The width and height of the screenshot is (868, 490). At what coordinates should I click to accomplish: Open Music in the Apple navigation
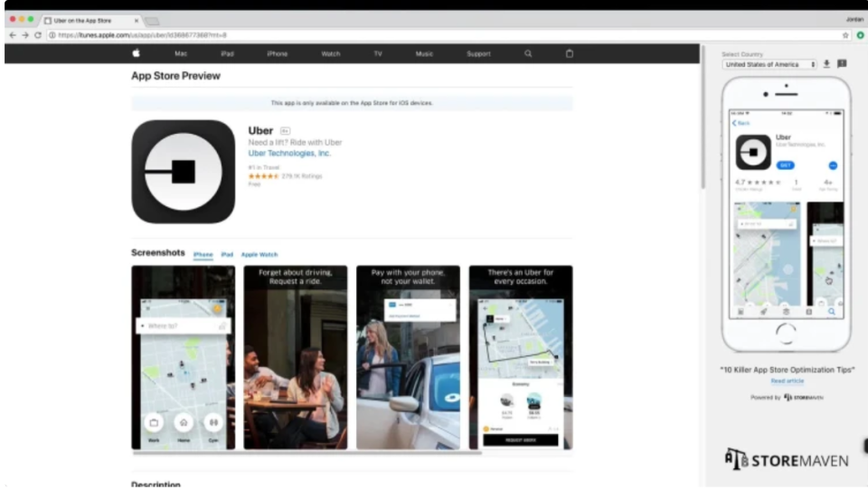[424, 53]
